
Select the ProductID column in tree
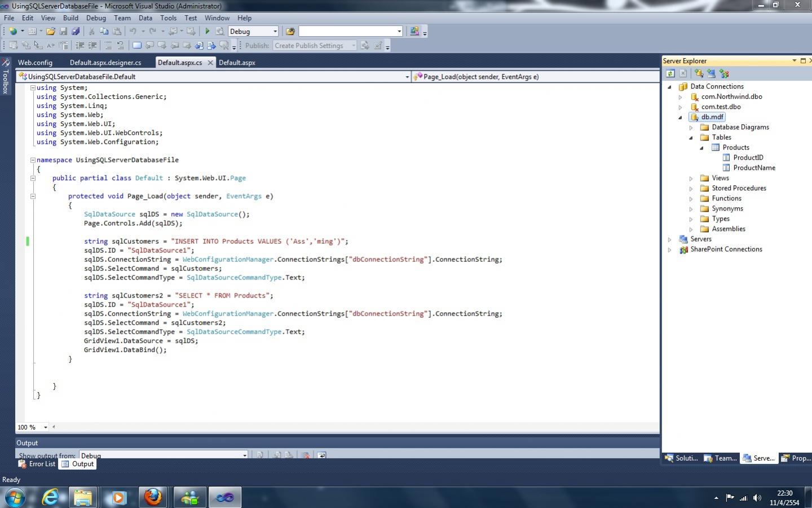point(748,157)
